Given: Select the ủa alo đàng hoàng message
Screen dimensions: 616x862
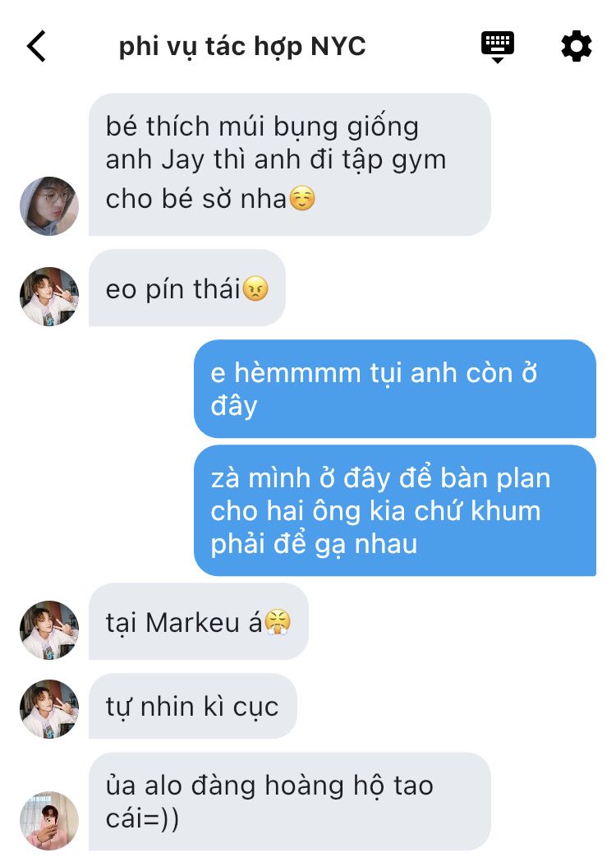Looking at the screenshot, I should click(x=290, y=801).
